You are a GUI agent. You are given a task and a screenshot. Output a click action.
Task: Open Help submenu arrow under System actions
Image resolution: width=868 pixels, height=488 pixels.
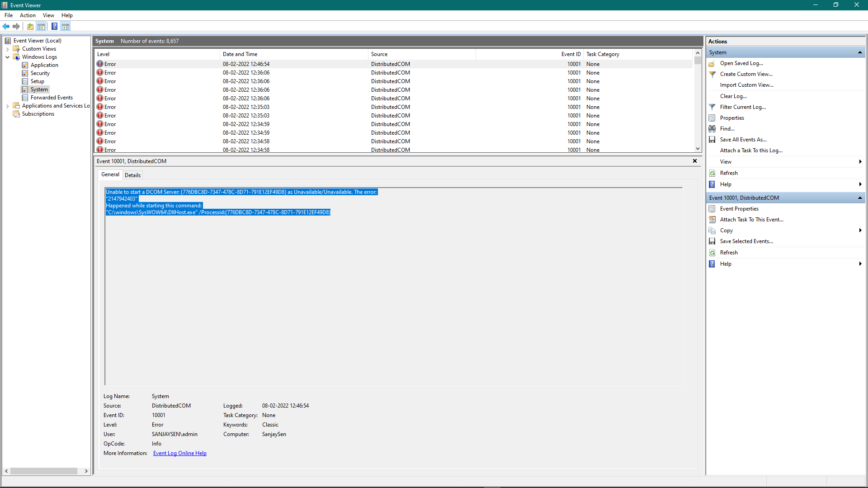click(x=860, y=184)
